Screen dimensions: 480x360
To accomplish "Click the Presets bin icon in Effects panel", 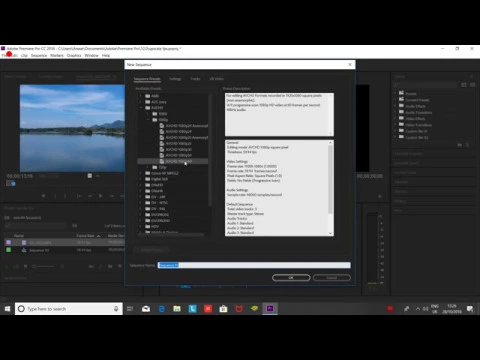I will (401, 93).
